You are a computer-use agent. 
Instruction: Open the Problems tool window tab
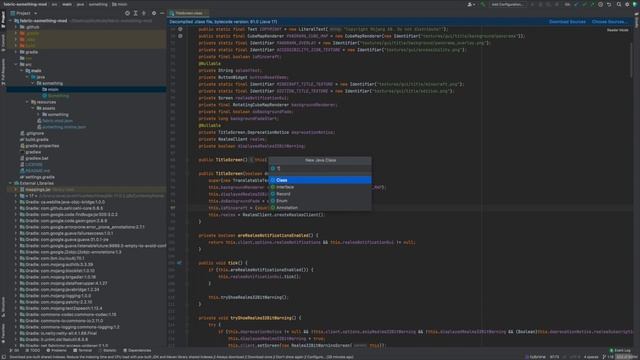point(56,350)
